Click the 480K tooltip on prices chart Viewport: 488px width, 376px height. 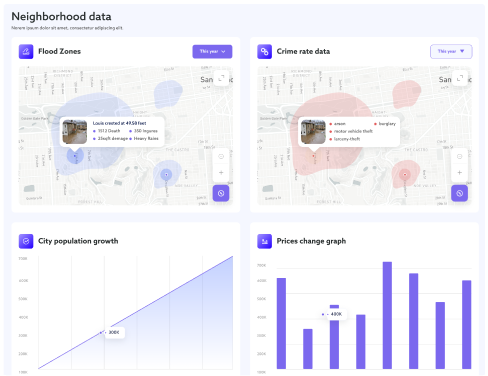[x=336, y=314]
